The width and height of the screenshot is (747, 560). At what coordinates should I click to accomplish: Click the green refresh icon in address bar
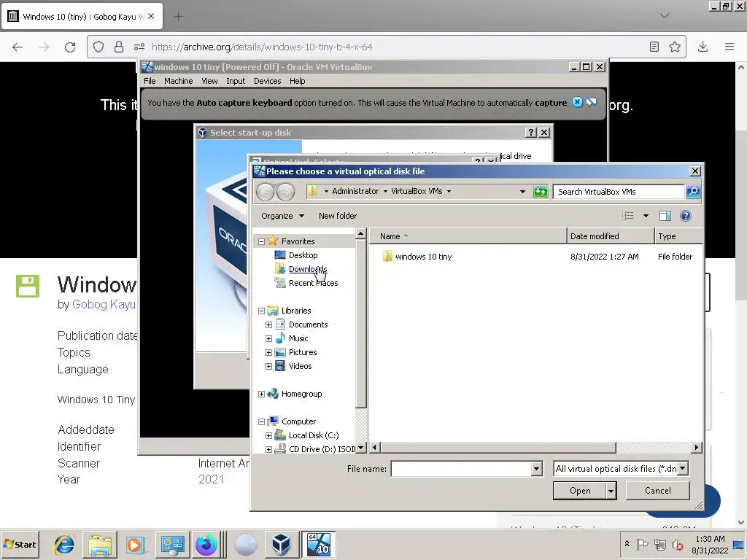tap(541, 192)
